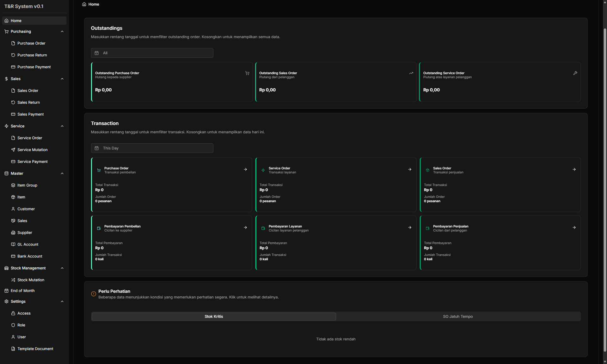
Task: Collapse the Service menu section chevron
Action: [x=62, y=126]
